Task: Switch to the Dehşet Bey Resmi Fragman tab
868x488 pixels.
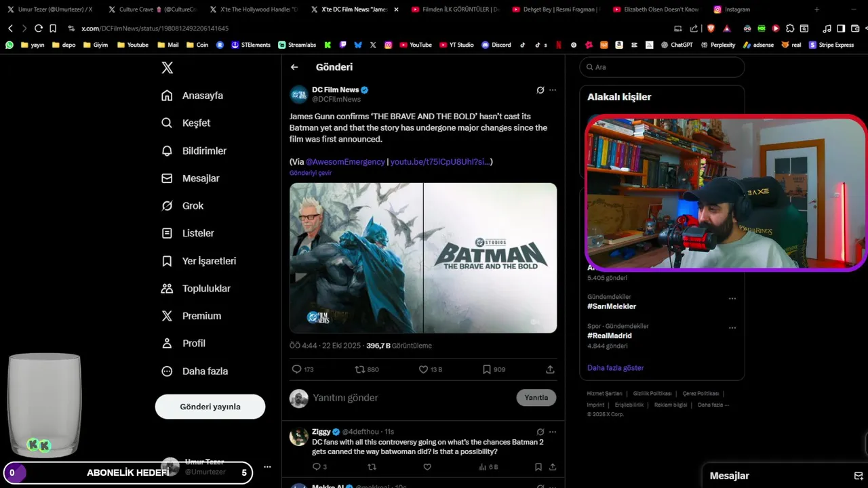Action: point(556,9)
